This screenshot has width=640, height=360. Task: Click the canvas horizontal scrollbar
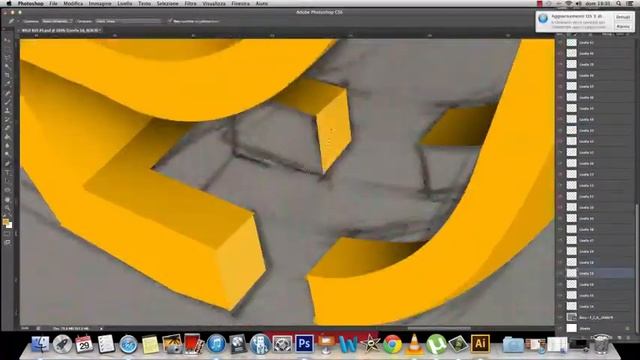[439, 328]
